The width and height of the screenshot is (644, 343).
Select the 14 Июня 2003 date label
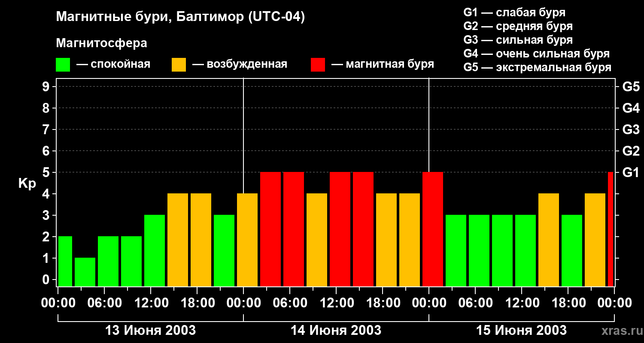pos(336,331)
